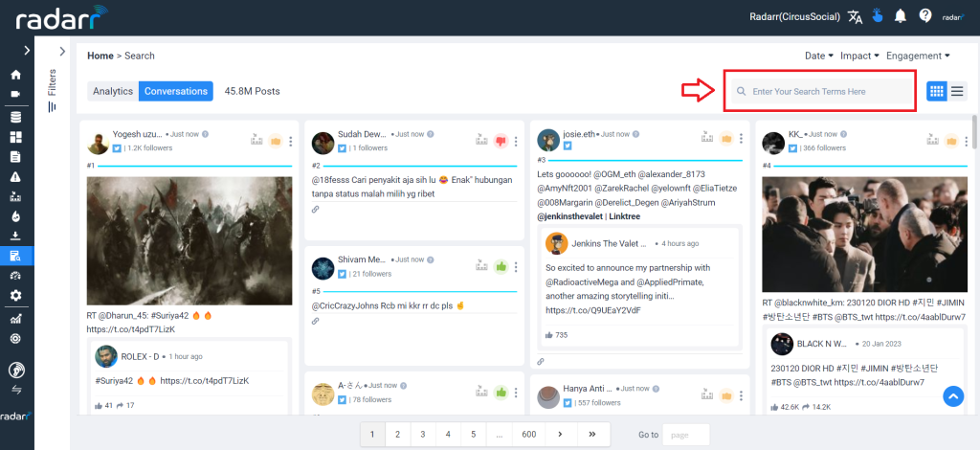The width and height of the screenshot is (980, 450).
Task: Click the neutral sentiment icon on josie.eth post
Action: click(726, 139)
